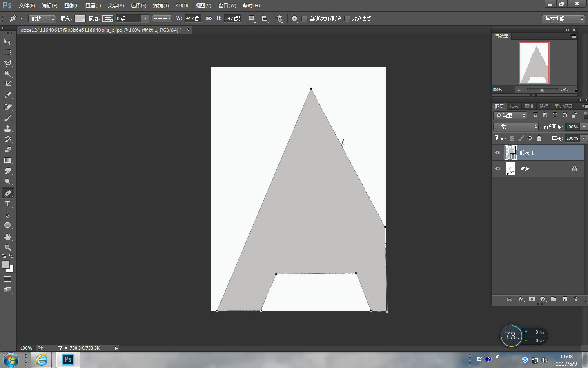Click the Navigator preview thumbnail

click(x=534, y=62)
